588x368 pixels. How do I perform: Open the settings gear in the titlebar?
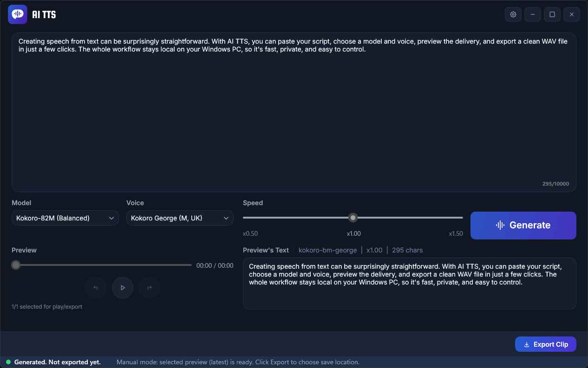coord(513,14)
